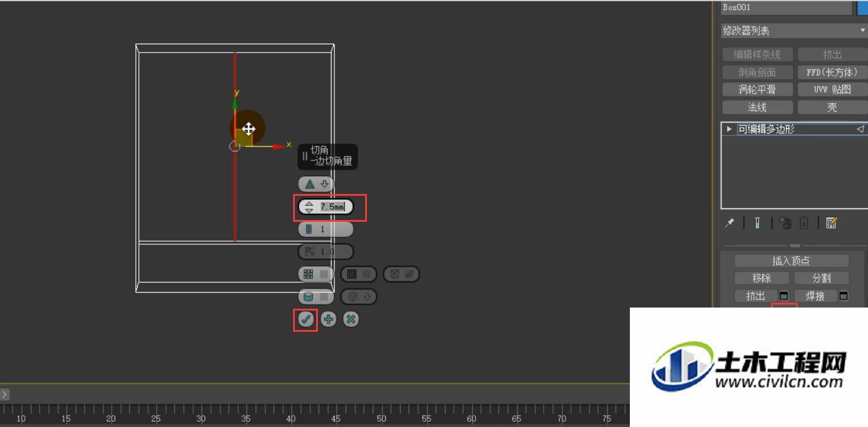
Task: Apply the 壳 shell modifier
Action: pos(832,108)
